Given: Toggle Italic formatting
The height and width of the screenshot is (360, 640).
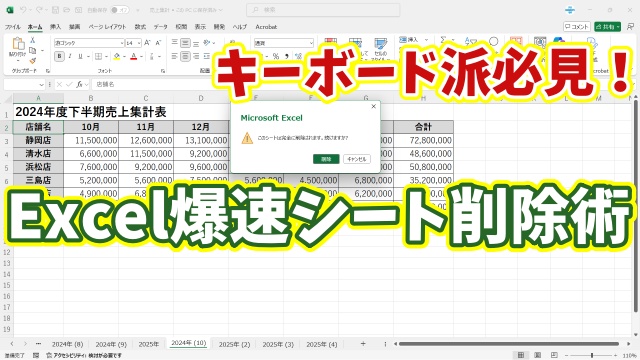Looking at the screenshot, I should click(x=70, y=56).
